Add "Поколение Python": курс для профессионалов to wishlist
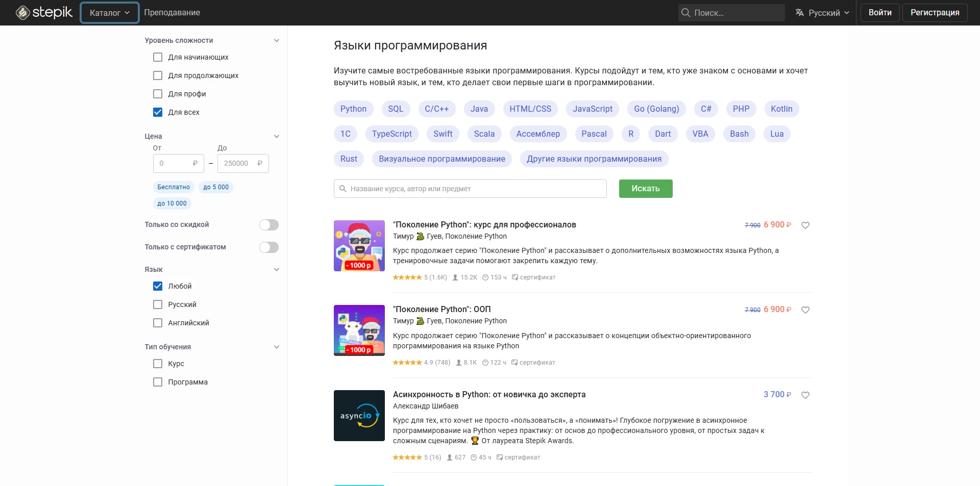The image size is (980, 486). click(805, 225)
